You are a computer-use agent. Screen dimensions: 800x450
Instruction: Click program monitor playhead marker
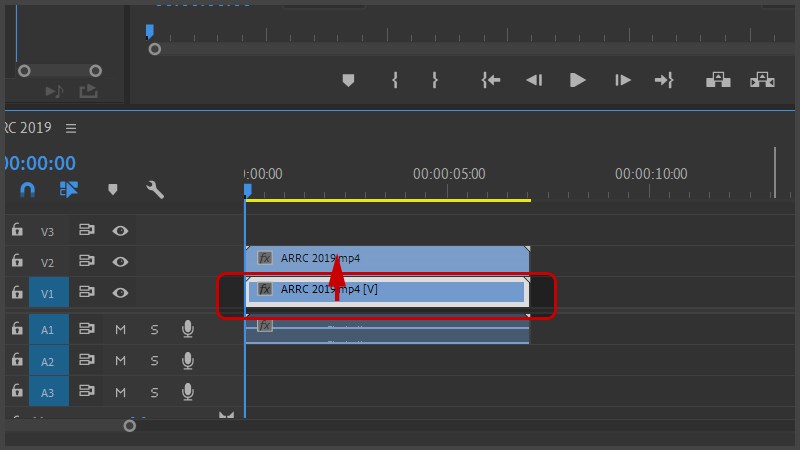tap(149, 31)
